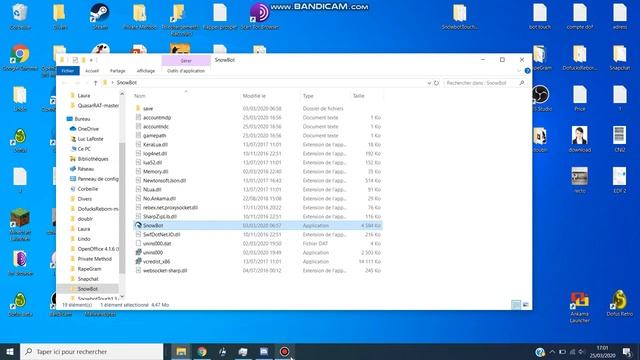Open the Fichier menu
Screen dimensions: 640x360
click(68, 71)
